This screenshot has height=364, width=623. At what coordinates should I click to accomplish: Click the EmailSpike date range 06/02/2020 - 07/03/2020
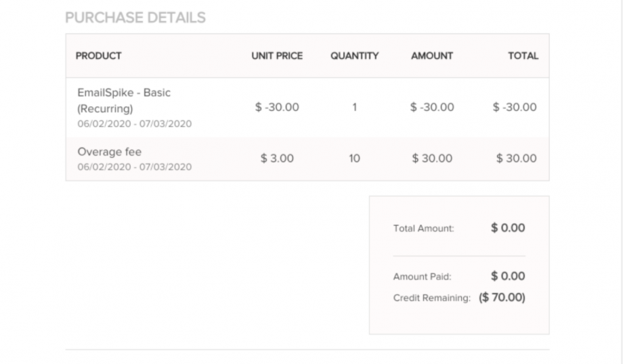point(134,124)
